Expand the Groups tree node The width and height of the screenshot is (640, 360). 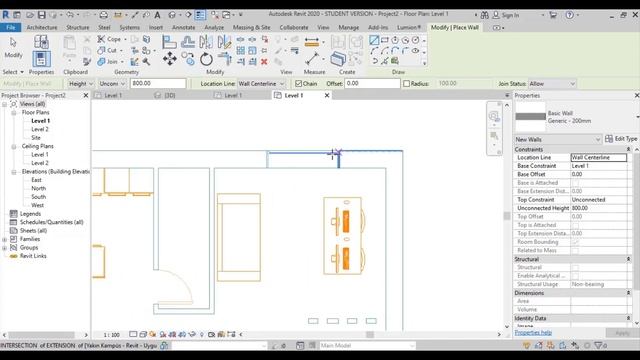(4, 248)
